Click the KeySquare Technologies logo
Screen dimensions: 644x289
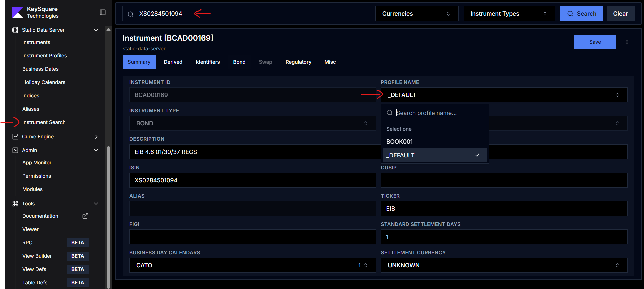pyautogui.click(x=18, y=12)
